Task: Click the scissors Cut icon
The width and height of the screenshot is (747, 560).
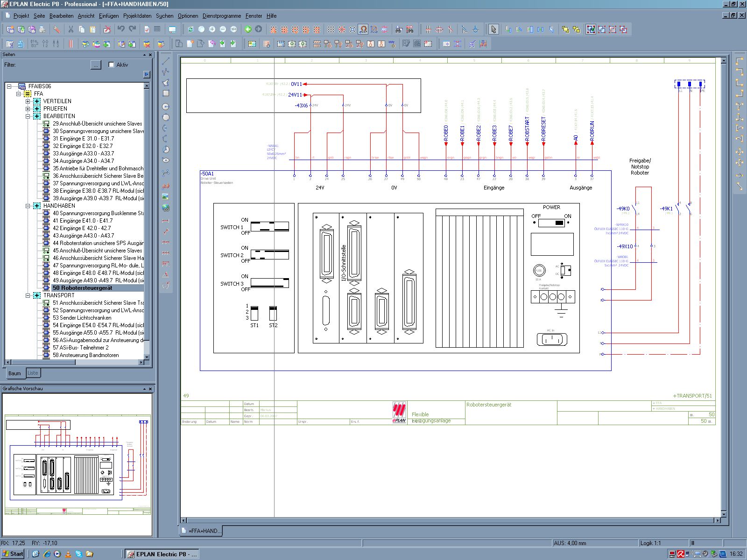Action: click(71, 29)
